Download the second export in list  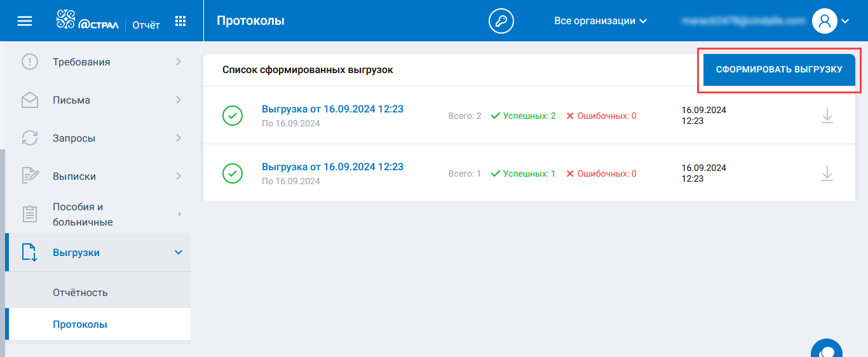[827, 173]
